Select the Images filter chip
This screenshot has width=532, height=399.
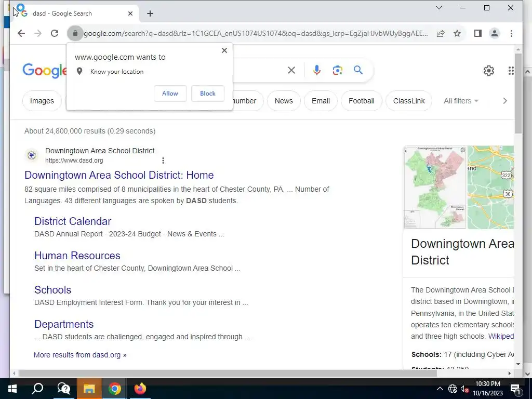pyautogui.click(x=42, y=101)
